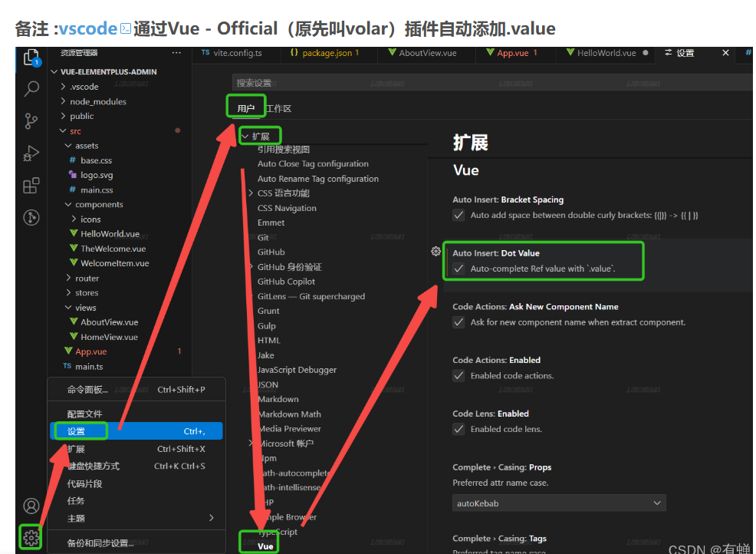Choose 设置 from the Manage menu
The height and width of the screenshot is (554, 756).
[x=136, y=431]
